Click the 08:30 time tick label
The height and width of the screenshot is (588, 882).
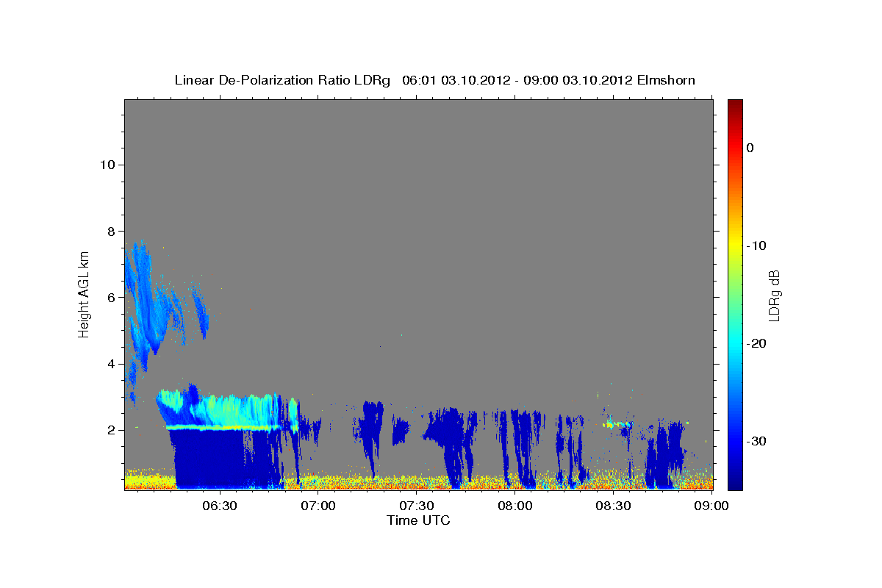click(x=614, y=506)
